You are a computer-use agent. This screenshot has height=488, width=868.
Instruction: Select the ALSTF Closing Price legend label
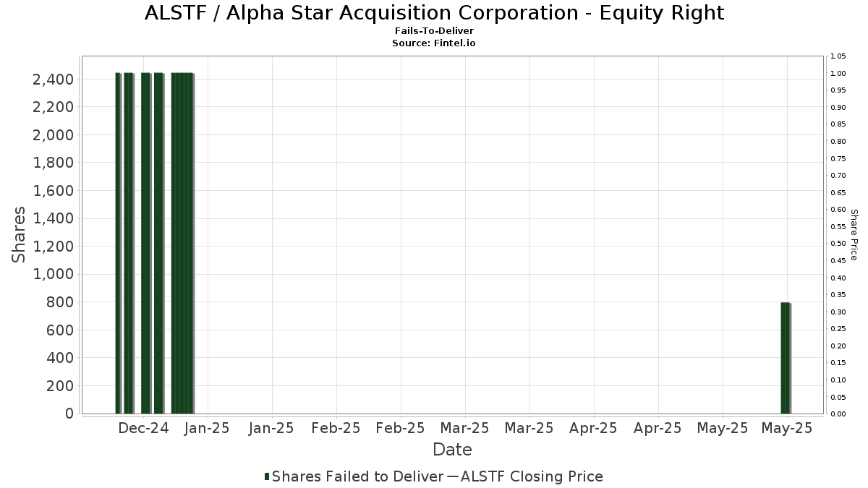532,476
